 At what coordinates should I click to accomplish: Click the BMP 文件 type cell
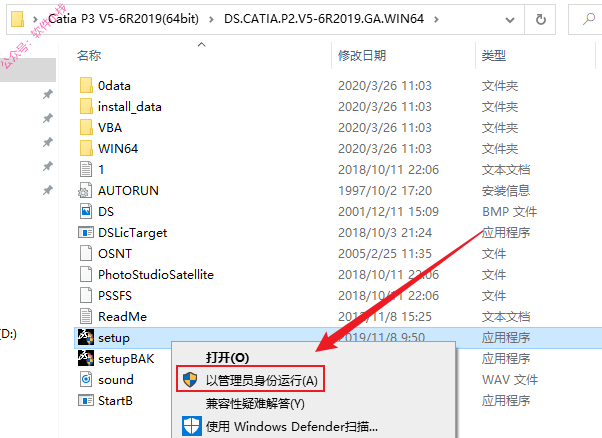point(509,212)
